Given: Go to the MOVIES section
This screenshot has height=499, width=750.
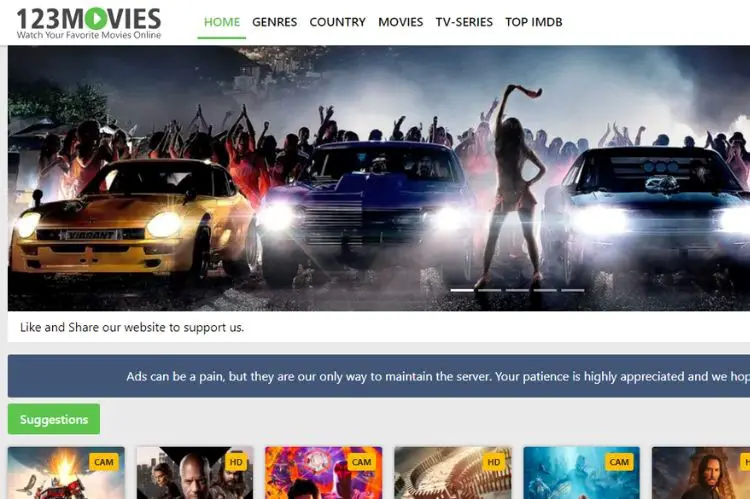Looking at the screenshot, I should [x=400, y=22].
